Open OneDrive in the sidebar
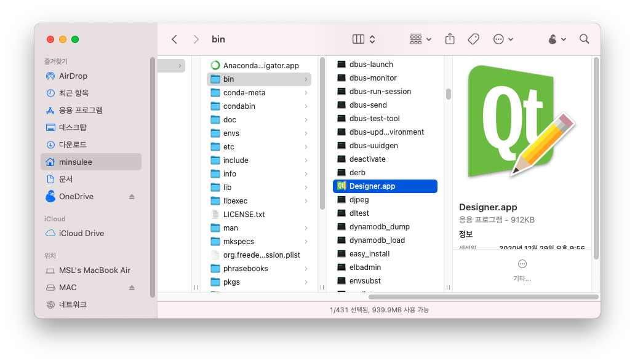Viewport: 635px width, 364px height. point(91,196)
